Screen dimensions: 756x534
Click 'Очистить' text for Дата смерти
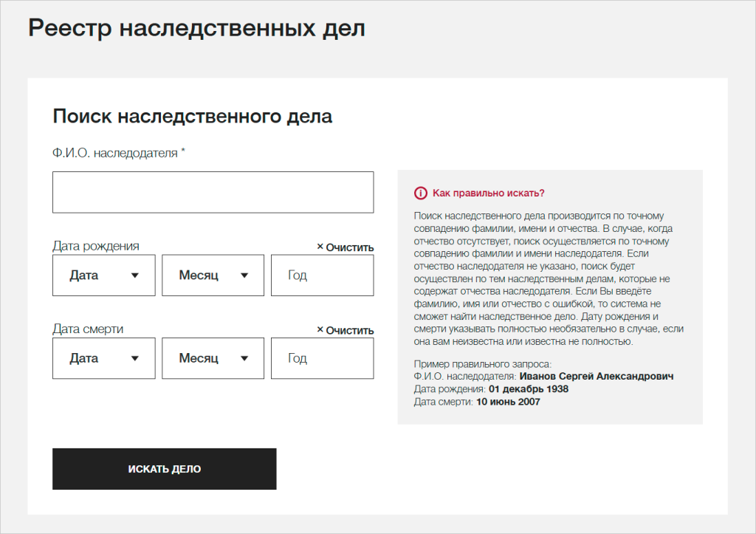(349, 330)
